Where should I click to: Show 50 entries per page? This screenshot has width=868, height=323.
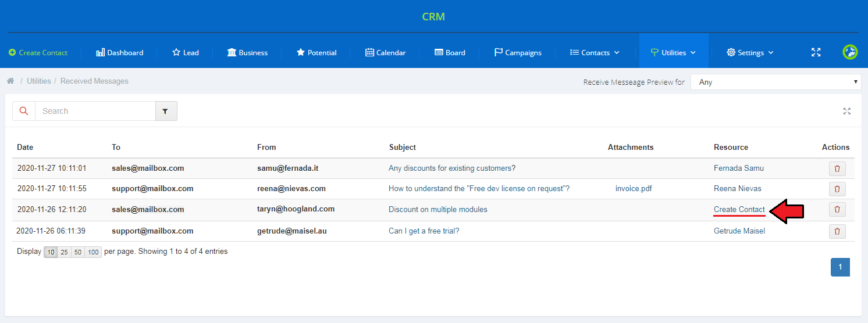pyautogui.click(x=77, y=252)
